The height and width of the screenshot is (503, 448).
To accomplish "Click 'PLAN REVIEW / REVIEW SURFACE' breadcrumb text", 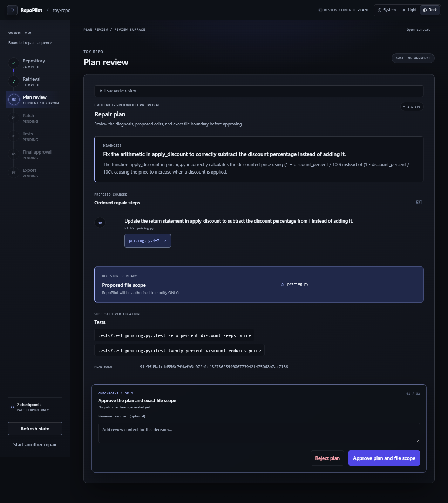I will 114,30.
